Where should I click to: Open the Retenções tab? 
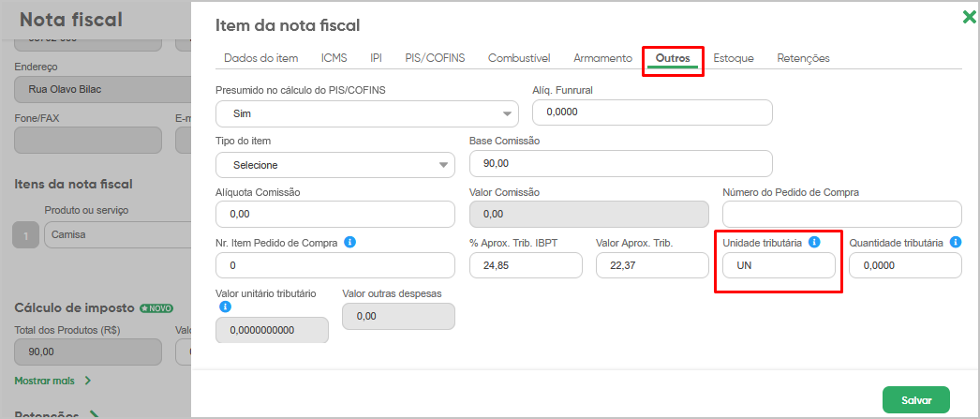tap(803, 58)
